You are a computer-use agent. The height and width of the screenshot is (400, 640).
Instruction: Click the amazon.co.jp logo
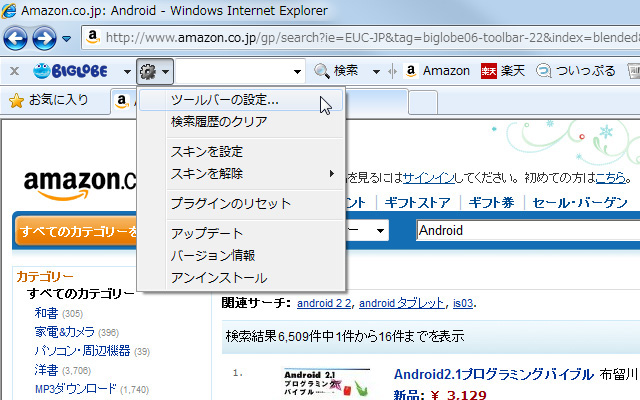coord(80,184)
